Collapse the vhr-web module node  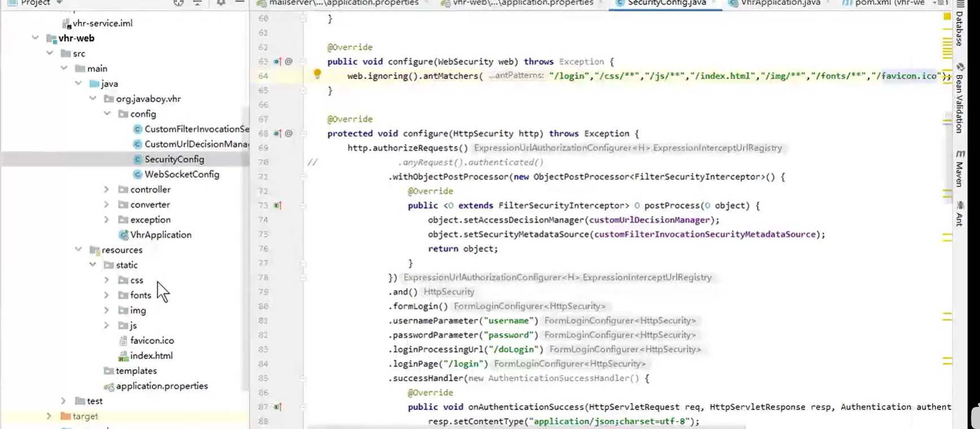coord(35,38)
